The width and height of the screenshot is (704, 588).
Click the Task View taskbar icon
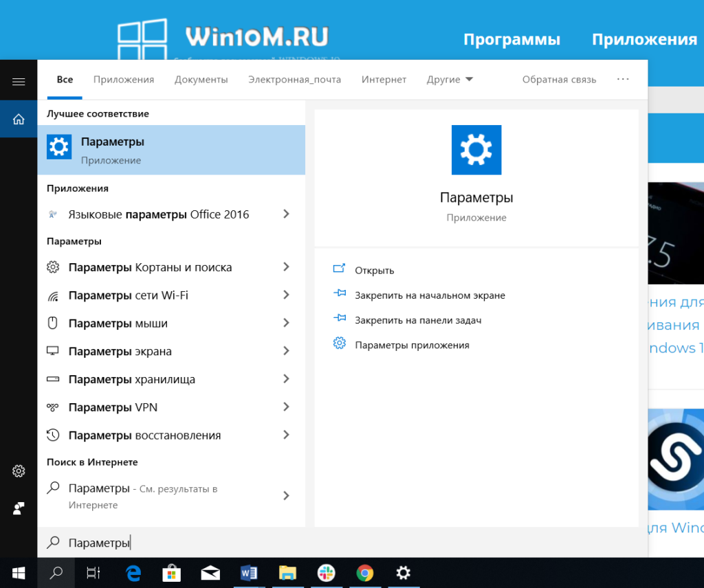[93, 573]
